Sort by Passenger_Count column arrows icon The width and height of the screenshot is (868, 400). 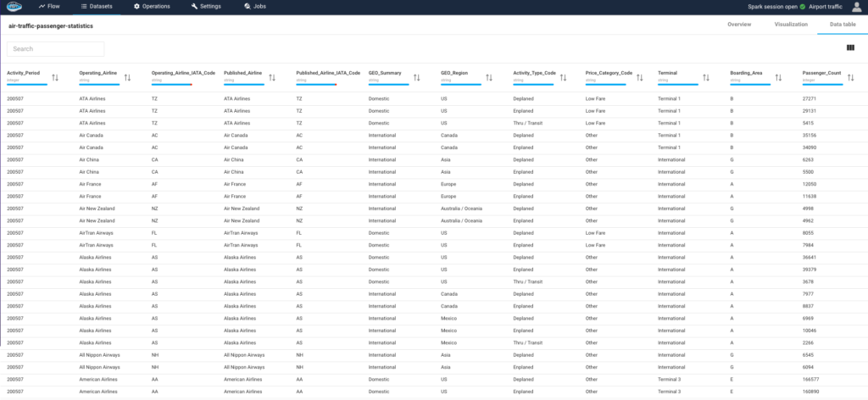coord(851,78)
